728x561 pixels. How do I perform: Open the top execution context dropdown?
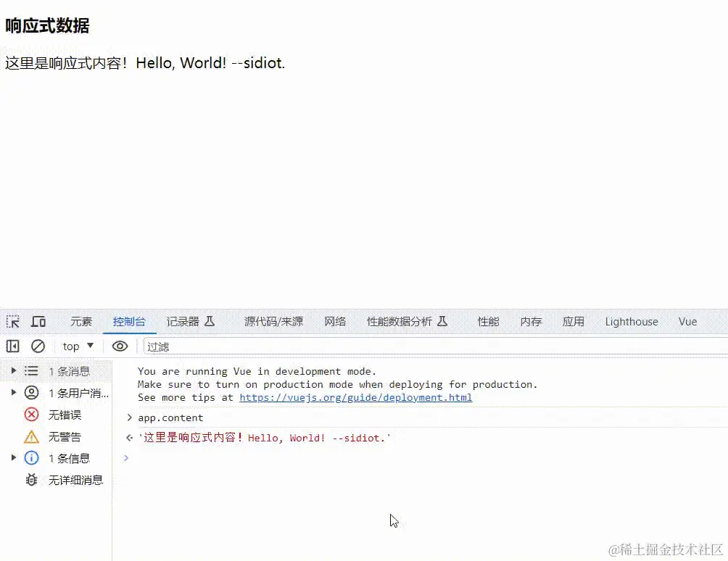coord(75,346)
